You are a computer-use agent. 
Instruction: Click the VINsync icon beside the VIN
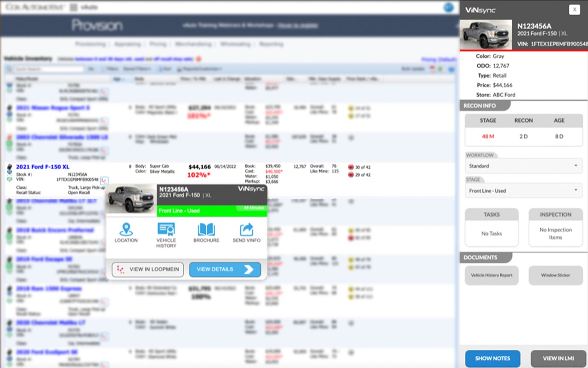click(x=104, y=180)
